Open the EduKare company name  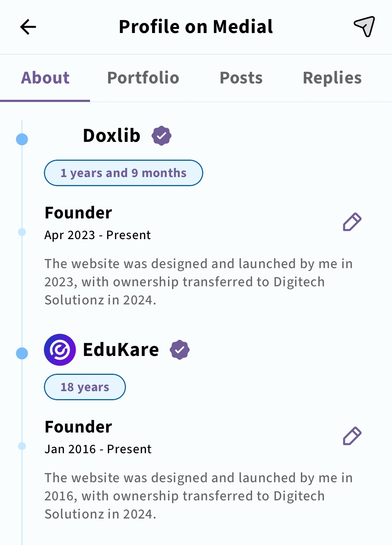(121, 350)
